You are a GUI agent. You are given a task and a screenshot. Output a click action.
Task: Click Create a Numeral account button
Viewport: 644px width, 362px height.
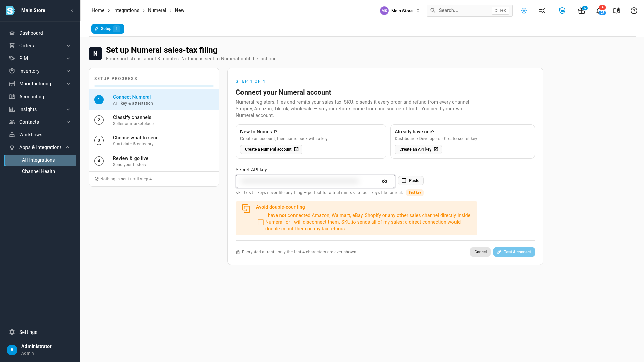tap(271, 149)
